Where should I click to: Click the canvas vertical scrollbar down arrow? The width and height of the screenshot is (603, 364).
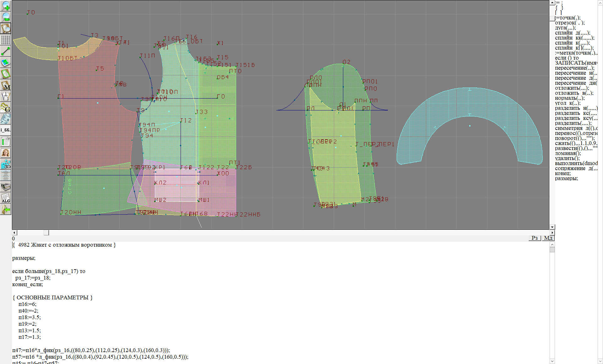point(552,227)
